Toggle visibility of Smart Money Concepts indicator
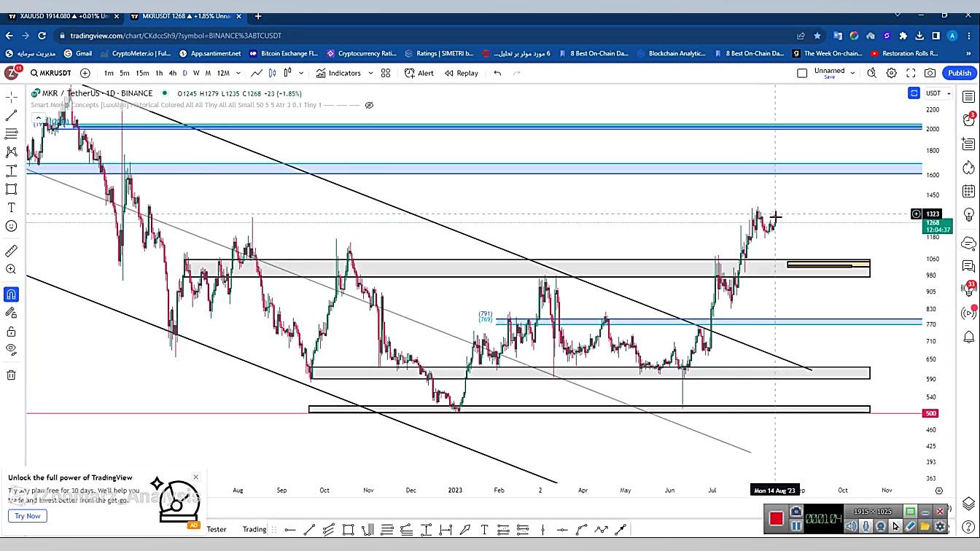 click(x=369, y=105)
